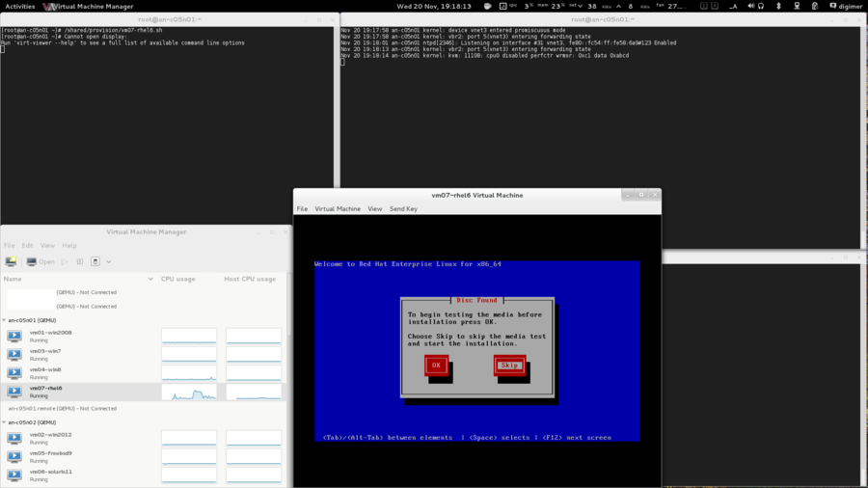Maximize the vm07-rhel6 Virtual Machine window
This screenshot has height=488, width=868.
point(641,195)
